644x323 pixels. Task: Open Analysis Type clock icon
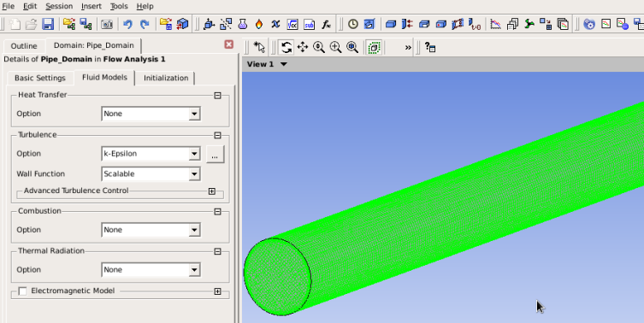pyautogui.click(x=353, y=24)
